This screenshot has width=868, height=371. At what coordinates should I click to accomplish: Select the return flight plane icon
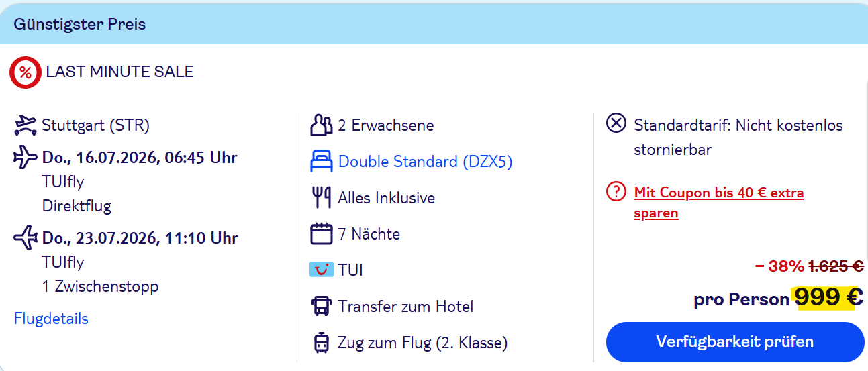pyautogui.click(x=26, y=237)
